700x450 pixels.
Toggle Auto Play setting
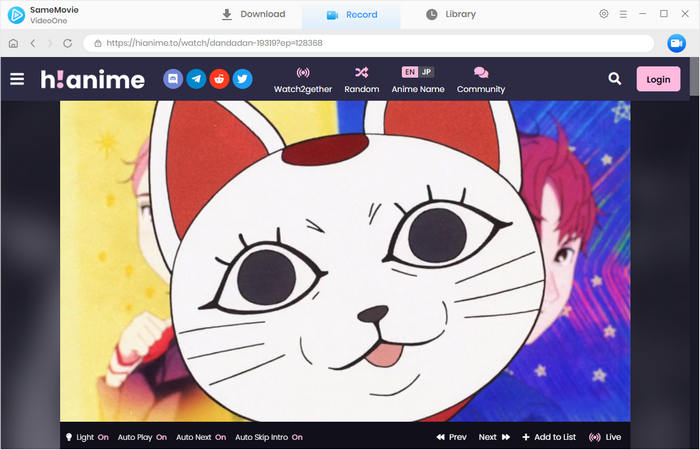coord(142,437)
